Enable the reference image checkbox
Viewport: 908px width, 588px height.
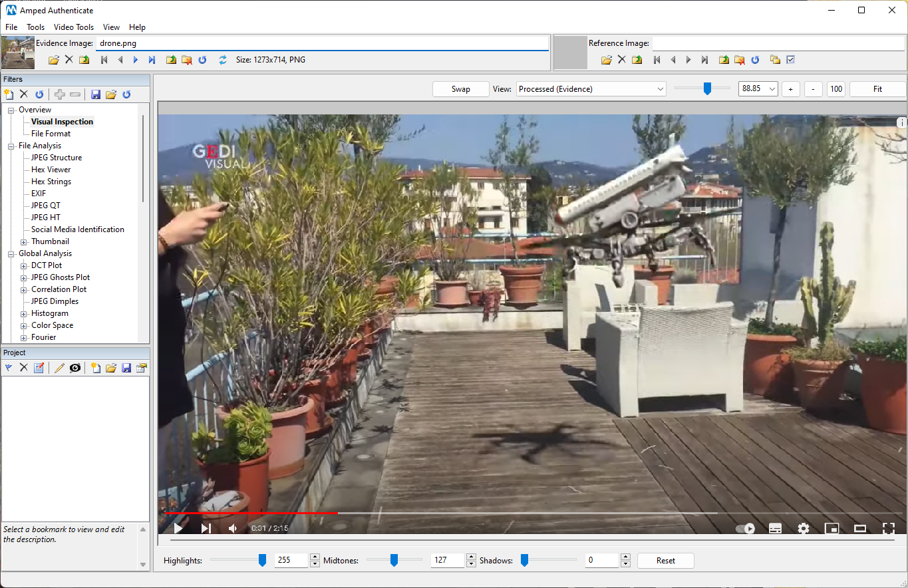pyautogui.click(x=792, y=59)
